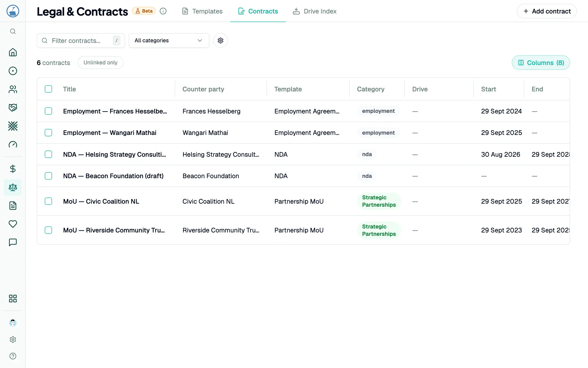This screenshot has width=588, height=368.
Task: Click the Beta badge
Action: (x=144, y=11)
